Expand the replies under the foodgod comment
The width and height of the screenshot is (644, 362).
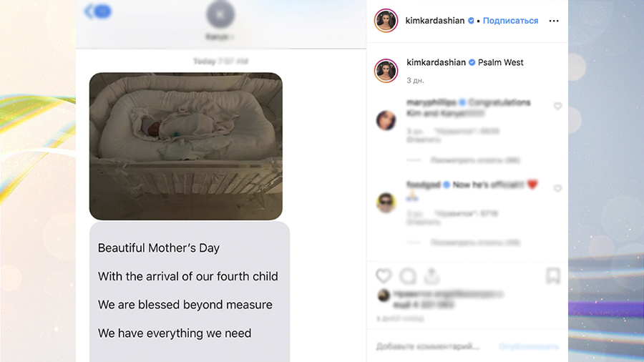[475, 243]
